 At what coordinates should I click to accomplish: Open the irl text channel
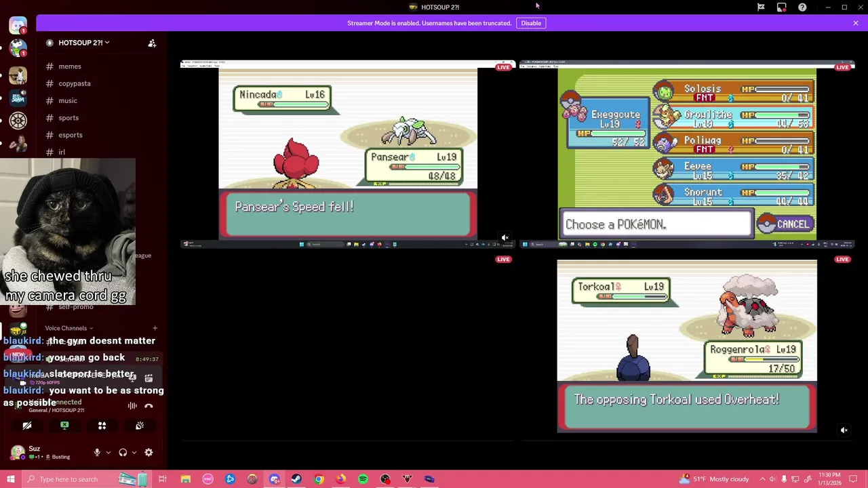(62, 152)
